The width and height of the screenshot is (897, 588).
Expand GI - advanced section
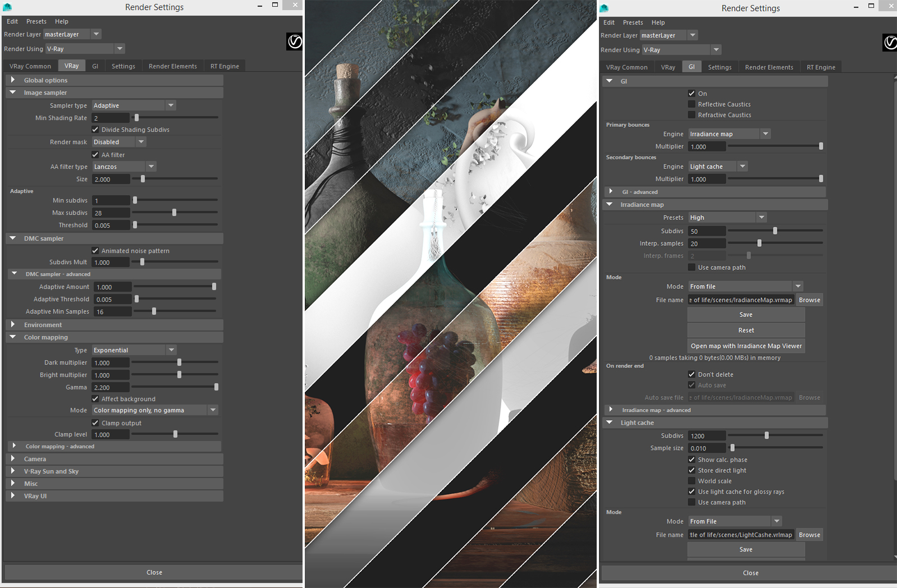pyautogui.click(x=715, y=192)
